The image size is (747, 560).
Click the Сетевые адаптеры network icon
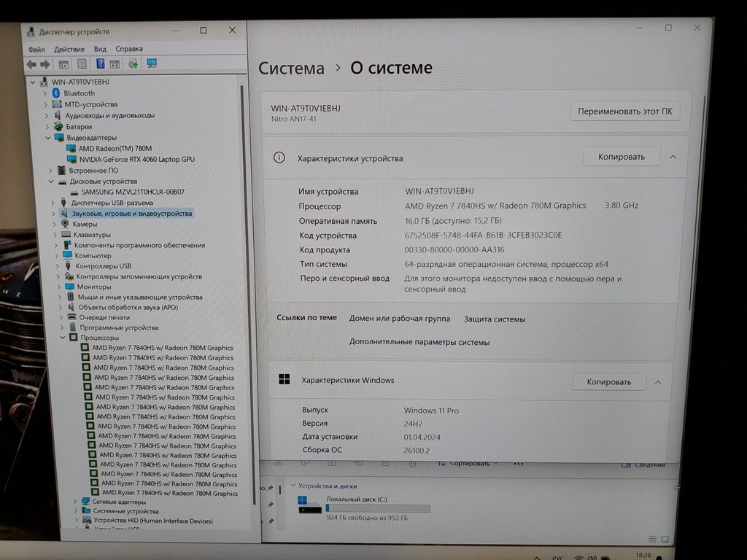coord(86,502)
